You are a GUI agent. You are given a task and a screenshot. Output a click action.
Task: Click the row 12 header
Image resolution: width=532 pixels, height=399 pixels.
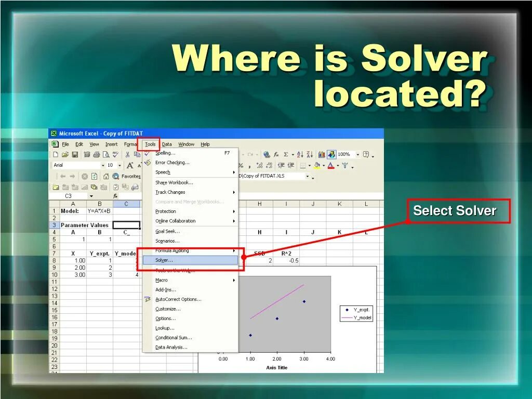(54, 289)
